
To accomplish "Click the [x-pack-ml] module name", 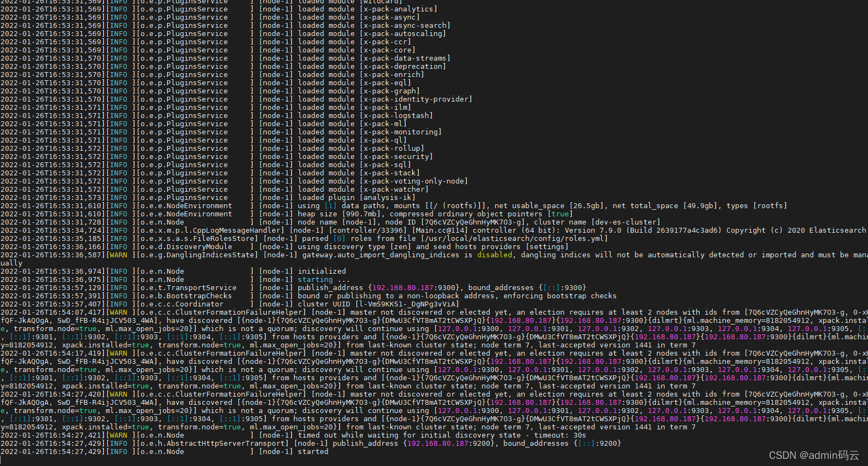I will coord(383,124).
